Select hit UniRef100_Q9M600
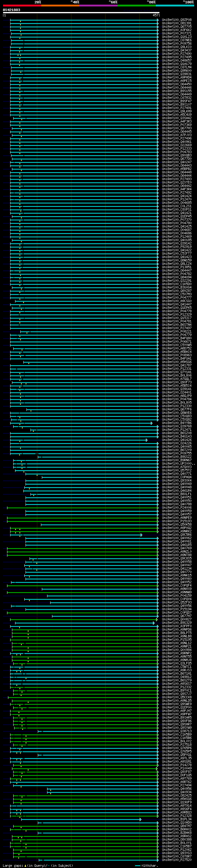The width and height of the screenshot is (197, 868). tap(176, 71)
